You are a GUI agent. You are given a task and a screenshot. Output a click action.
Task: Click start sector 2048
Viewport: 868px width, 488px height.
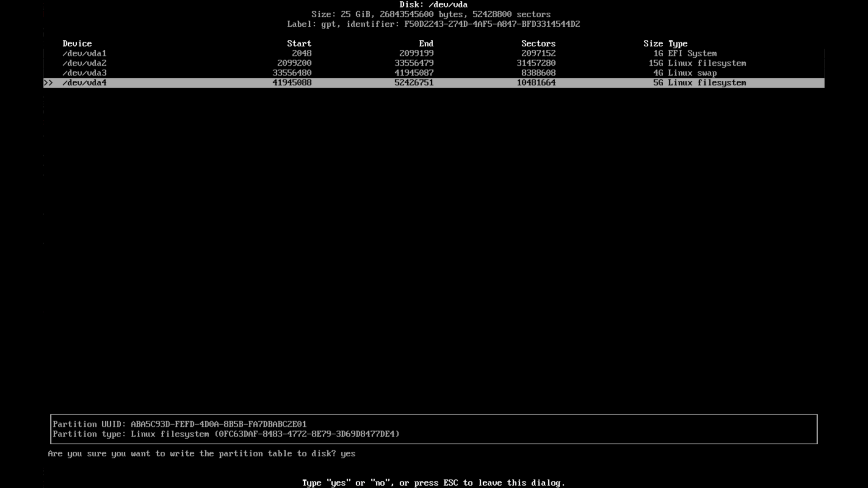pyautogui.click(x=302, y=53)
